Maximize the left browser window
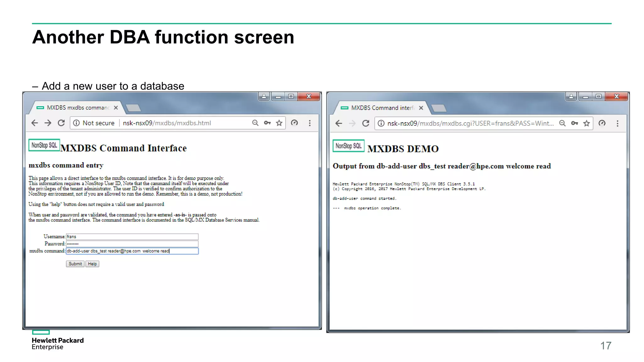 click(291, 96)
